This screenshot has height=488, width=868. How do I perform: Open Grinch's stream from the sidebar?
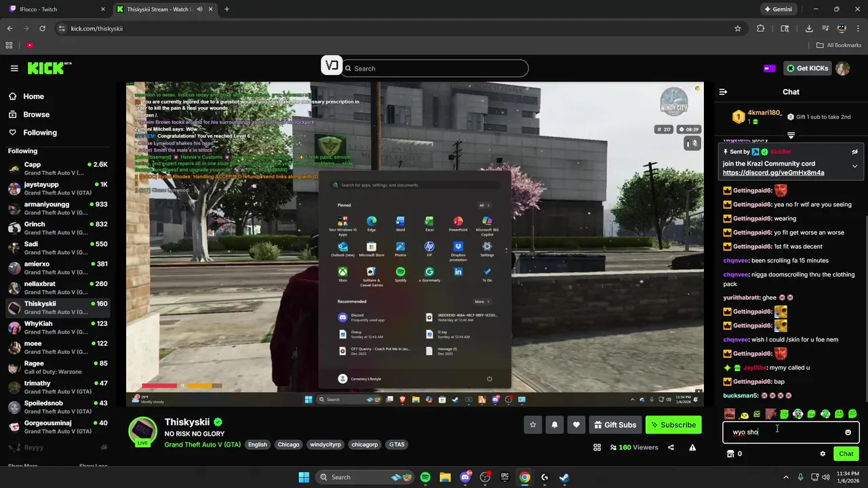(x=58, y=228)
